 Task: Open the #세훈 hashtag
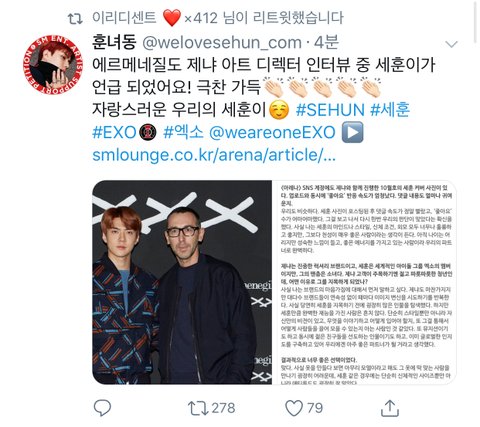390,110
